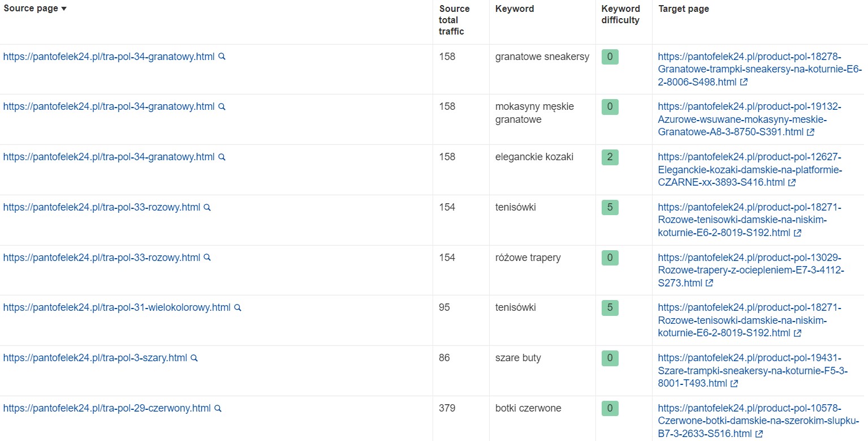The image size is (868, 441).
Task: Click the Keyword column header
Action: pyautogui.click(x=515, y=8)
